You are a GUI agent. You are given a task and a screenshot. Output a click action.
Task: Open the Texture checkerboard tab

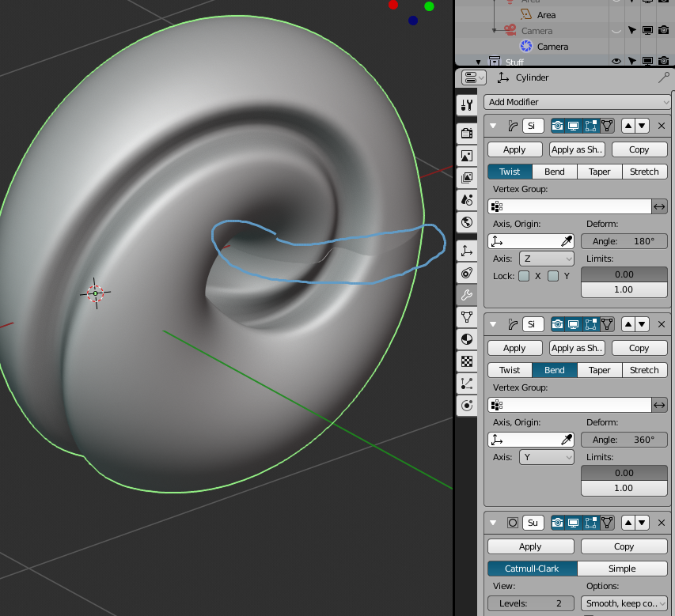[x=467, y=361]
